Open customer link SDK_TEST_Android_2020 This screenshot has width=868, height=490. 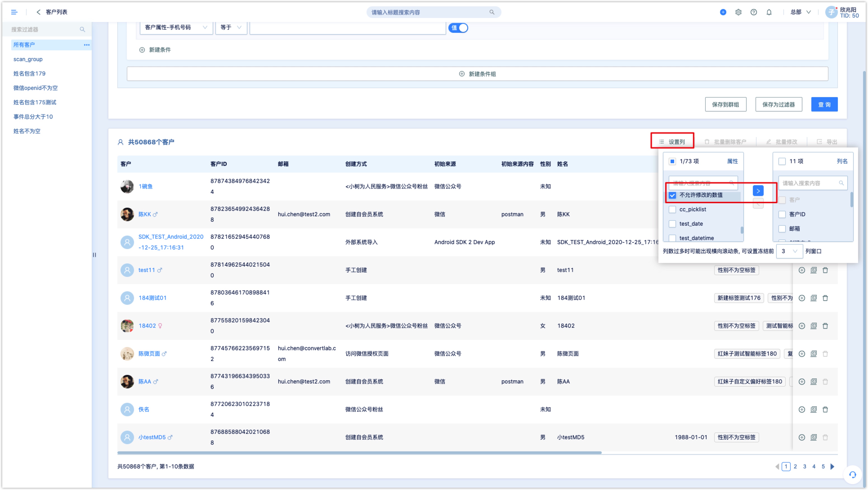[x=171, y=242]
